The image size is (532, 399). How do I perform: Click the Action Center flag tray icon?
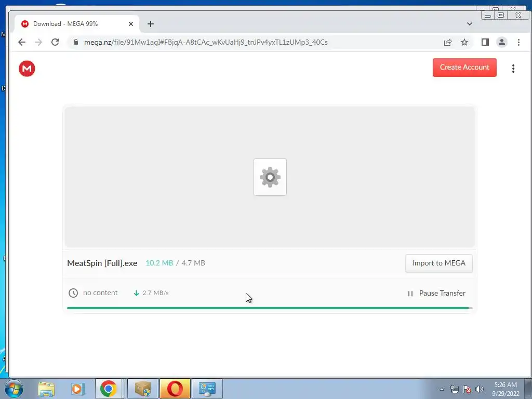[x=467, y=389]
